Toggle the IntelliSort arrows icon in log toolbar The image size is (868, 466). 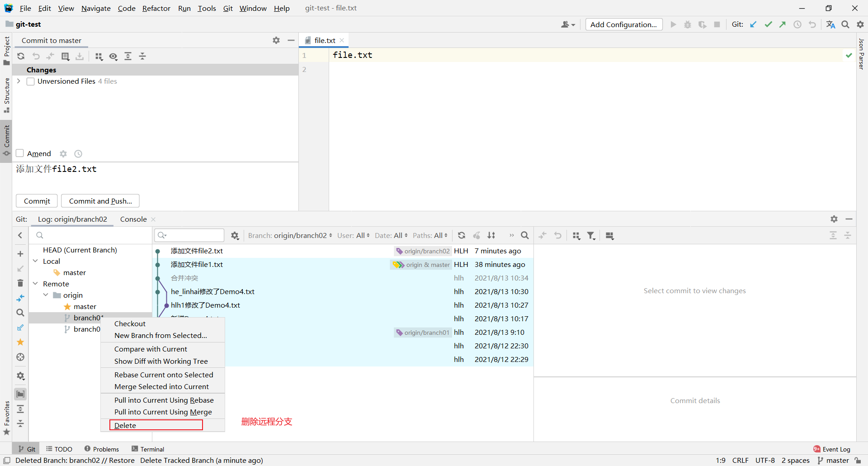pos(492,235)
